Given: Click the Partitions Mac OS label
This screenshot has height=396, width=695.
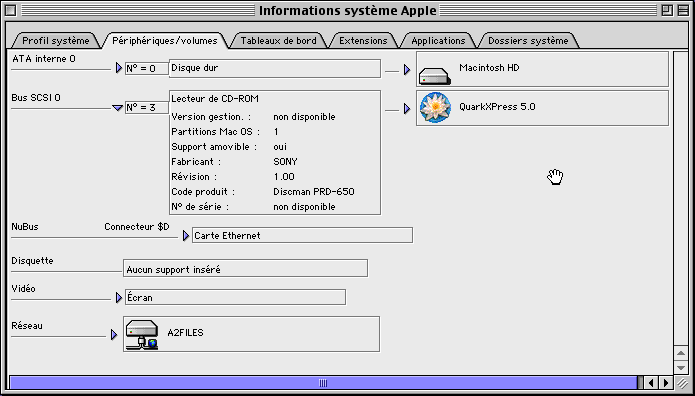Looking at the screenshot, I should 215,132.
